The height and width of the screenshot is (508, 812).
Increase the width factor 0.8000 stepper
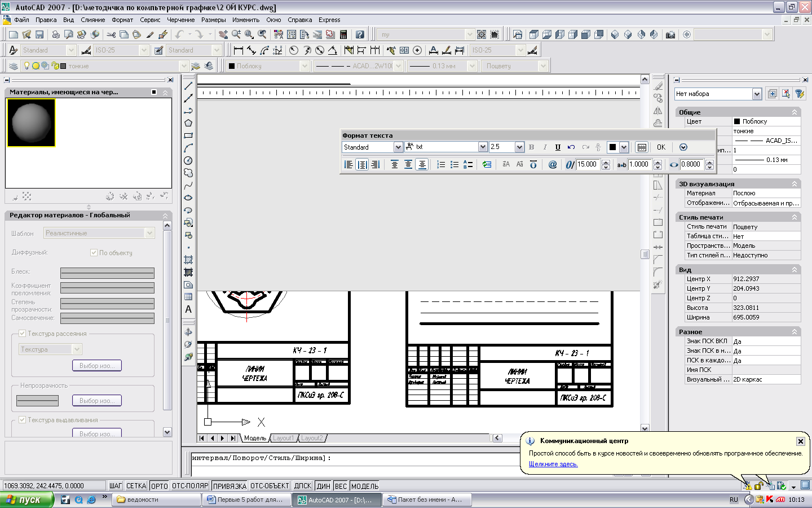[710, 162]
